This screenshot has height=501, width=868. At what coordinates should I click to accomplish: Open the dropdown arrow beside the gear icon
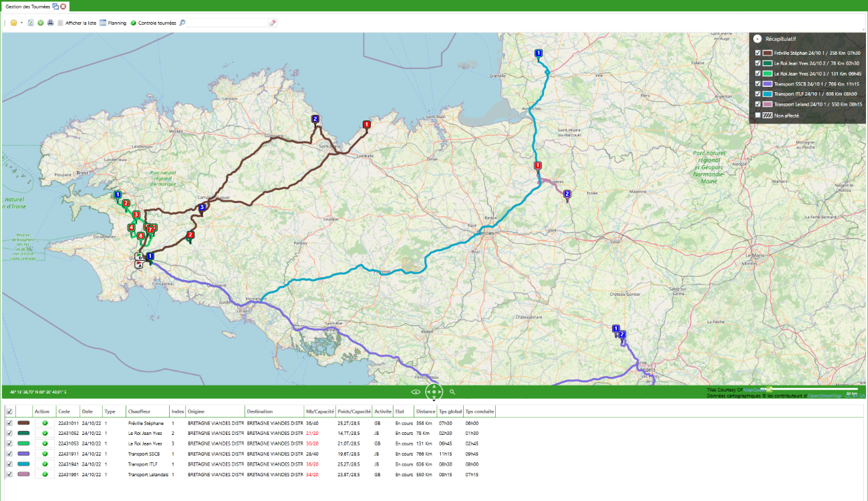[21, 23]
